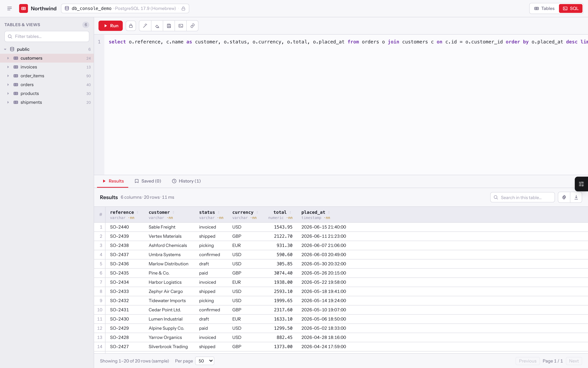Click the db_console_demo connection selector
The image size is (588, 368).
coord(125,8)
